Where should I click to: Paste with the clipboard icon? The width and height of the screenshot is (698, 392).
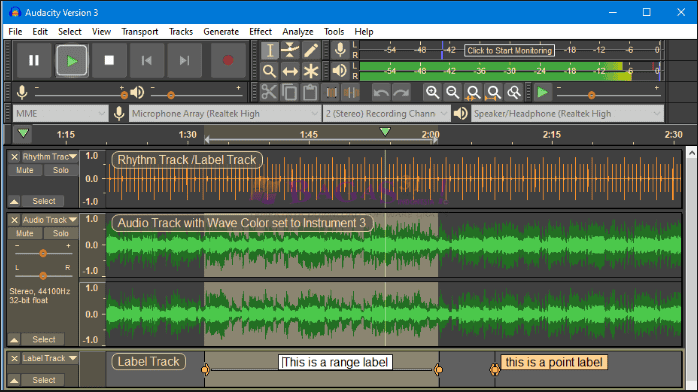tap(310, 93)
